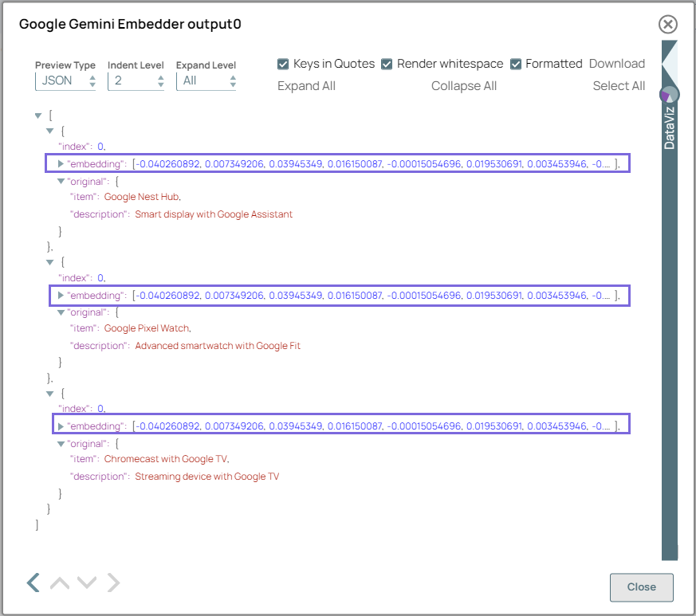Click the circled X icon to dismiss preview
The height and width of the screenshot is (616, 696).
tap(667, 24)
